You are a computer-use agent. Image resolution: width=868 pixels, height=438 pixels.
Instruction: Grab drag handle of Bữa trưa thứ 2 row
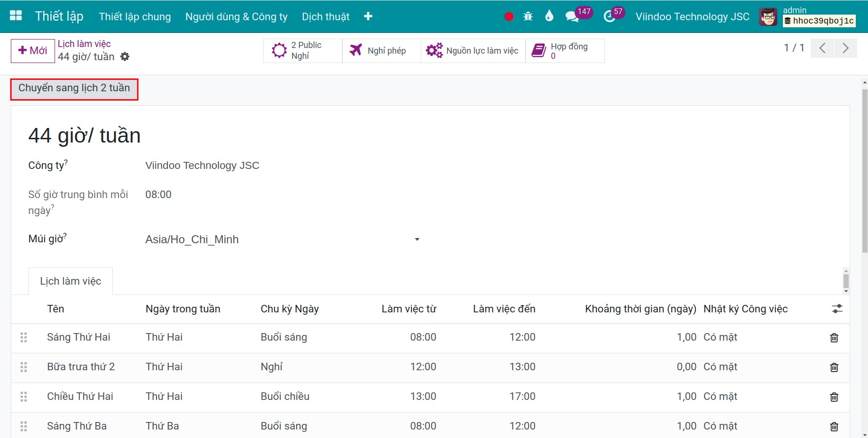point(24,367)
